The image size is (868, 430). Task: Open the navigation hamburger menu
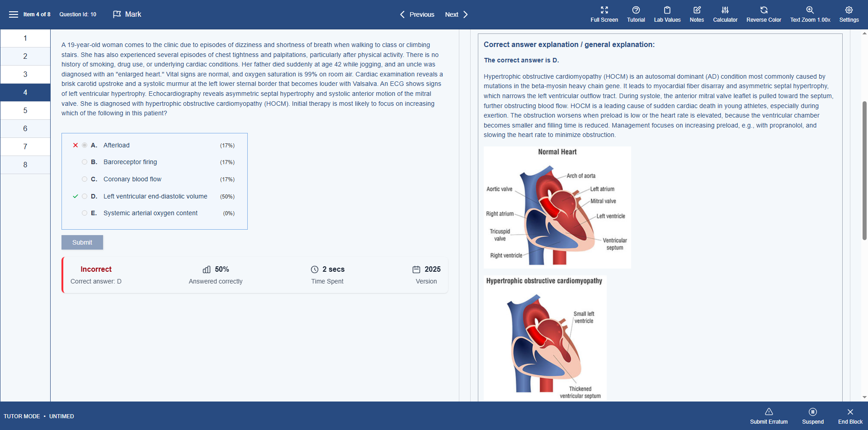[x=14, y=14]
